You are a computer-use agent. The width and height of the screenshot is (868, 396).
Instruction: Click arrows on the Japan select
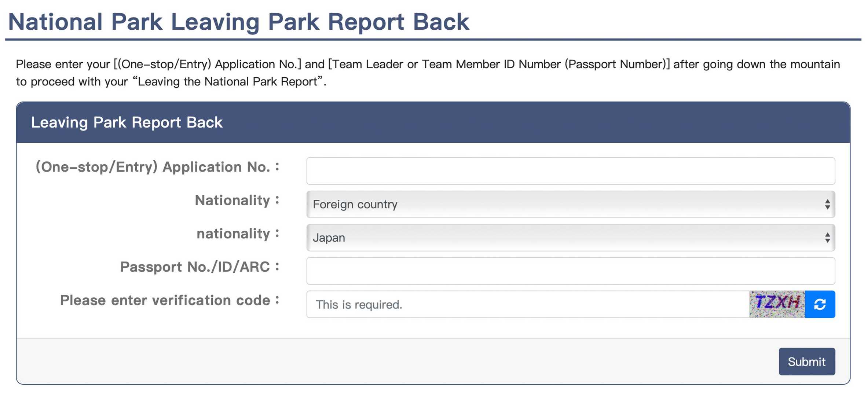tap(827, 238)
